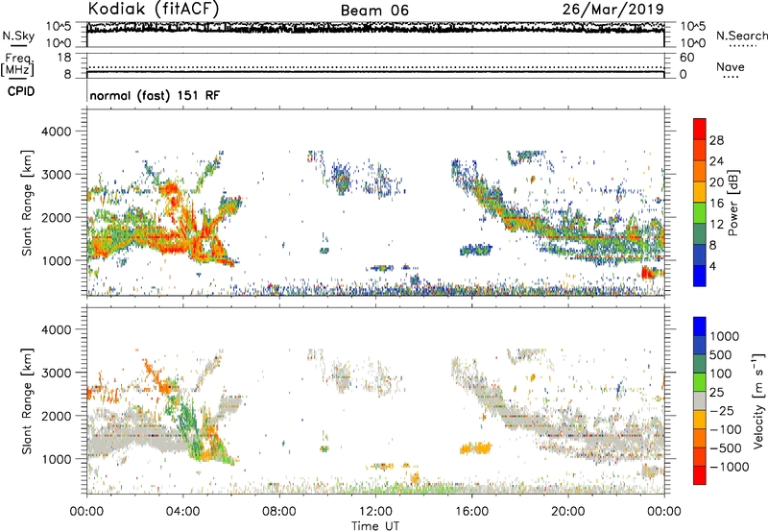Click the 'Slant Range [km]' label of the velocity panel

27,400
